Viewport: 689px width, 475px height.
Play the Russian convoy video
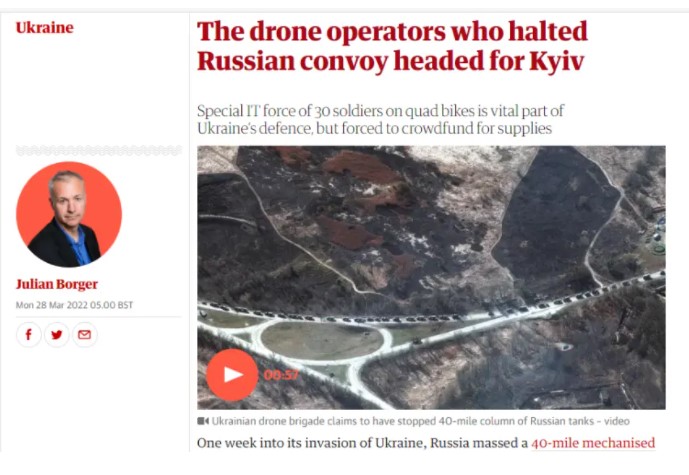point(232,375)
